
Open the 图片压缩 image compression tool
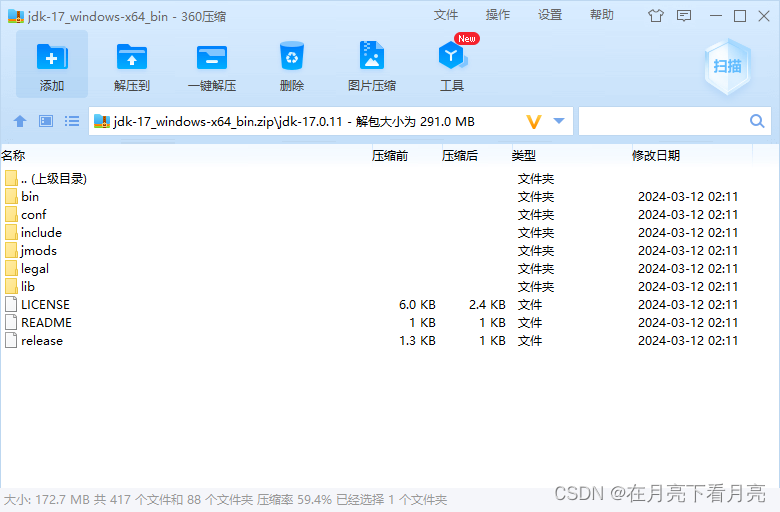[x=372, y=55]
